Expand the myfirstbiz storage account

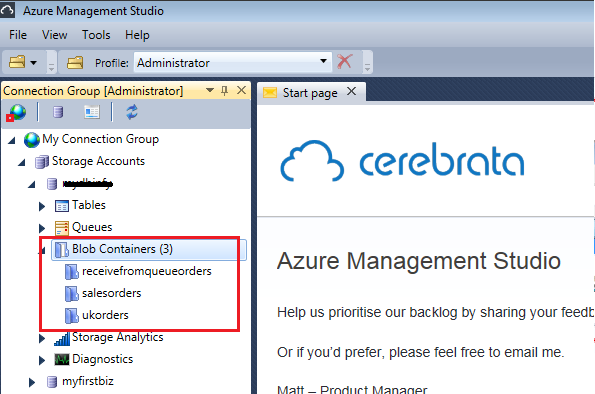[32, 382]
